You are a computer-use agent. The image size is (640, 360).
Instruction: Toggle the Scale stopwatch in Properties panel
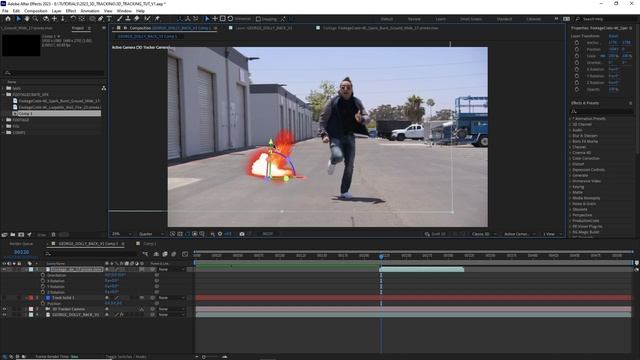pos(577,56)
